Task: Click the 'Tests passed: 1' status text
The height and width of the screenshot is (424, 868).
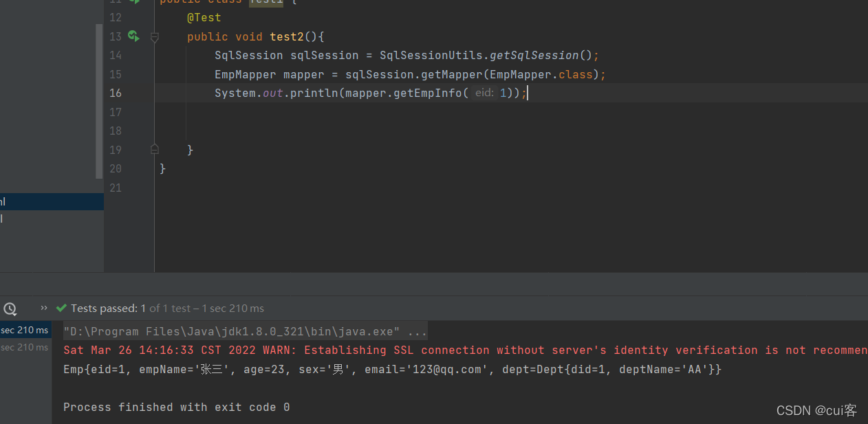Action: point(108,309)
